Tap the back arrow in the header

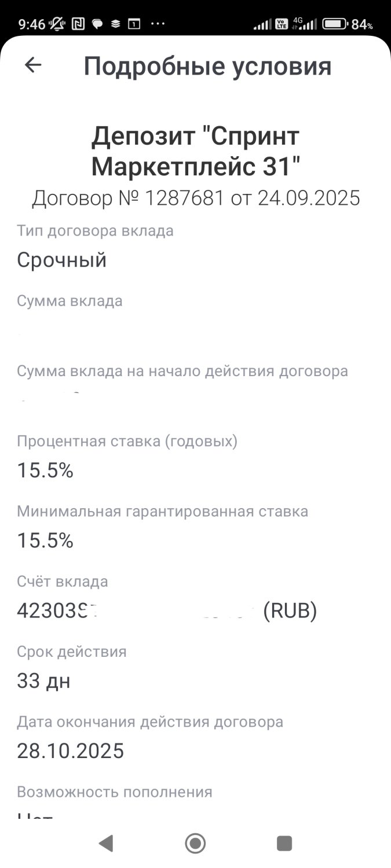point(33,65)
